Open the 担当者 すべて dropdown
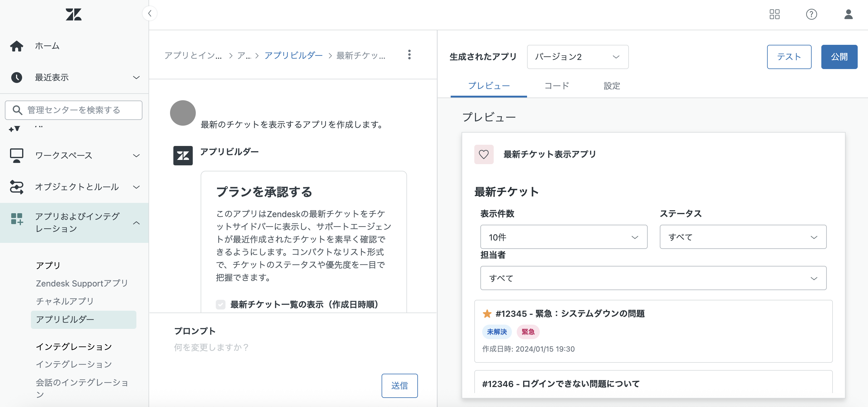The height and width of the screenshot is (407, 868). coord(653,278)
